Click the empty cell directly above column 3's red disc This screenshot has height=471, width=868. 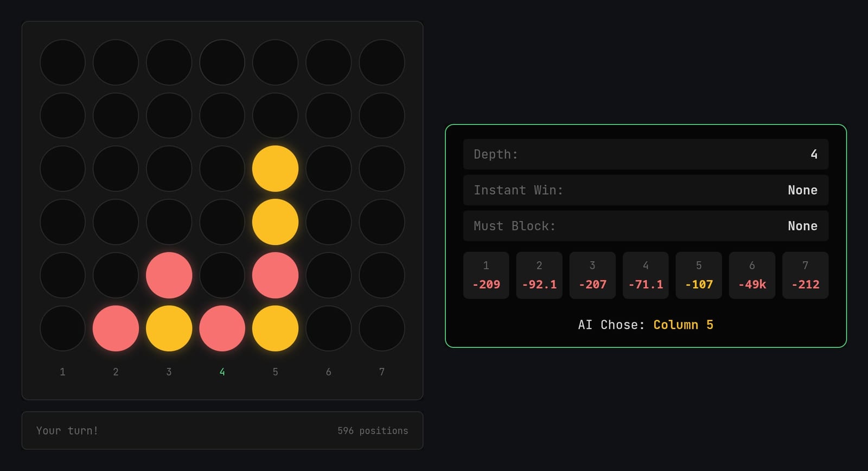click(x=169, y=222)
